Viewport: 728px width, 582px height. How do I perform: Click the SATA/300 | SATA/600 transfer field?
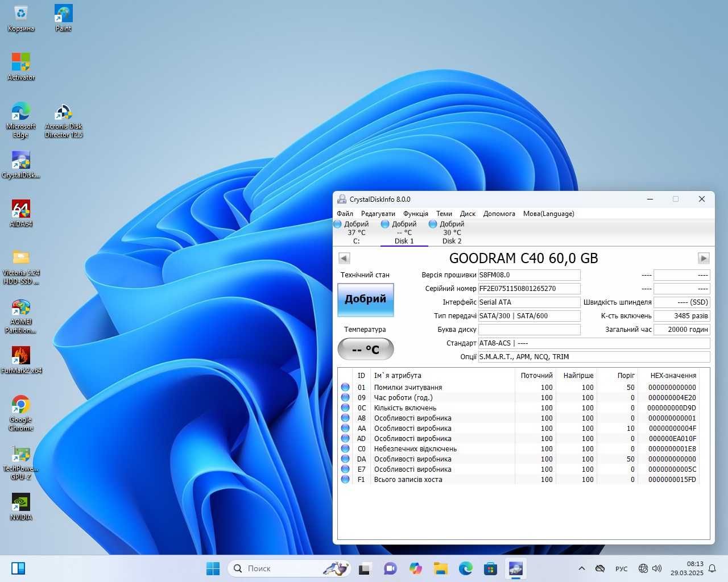point(529,316)
